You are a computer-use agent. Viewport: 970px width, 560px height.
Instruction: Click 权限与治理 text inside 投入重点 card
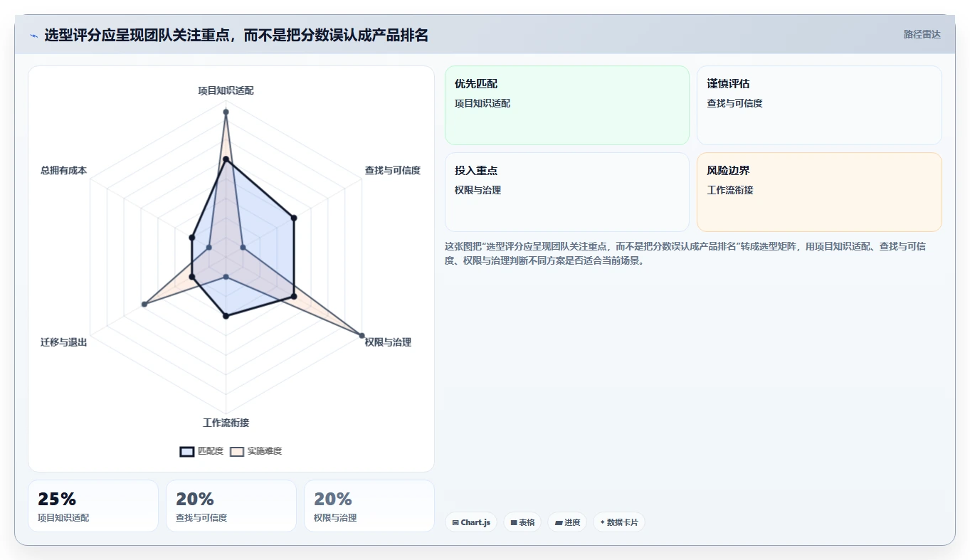coord(478,190)
